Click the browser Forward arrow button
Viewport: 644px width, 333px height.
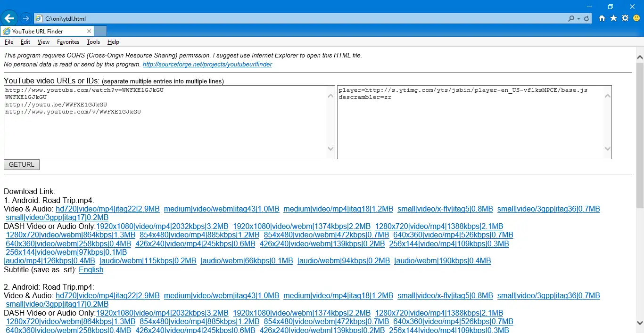tap(26, 18)
